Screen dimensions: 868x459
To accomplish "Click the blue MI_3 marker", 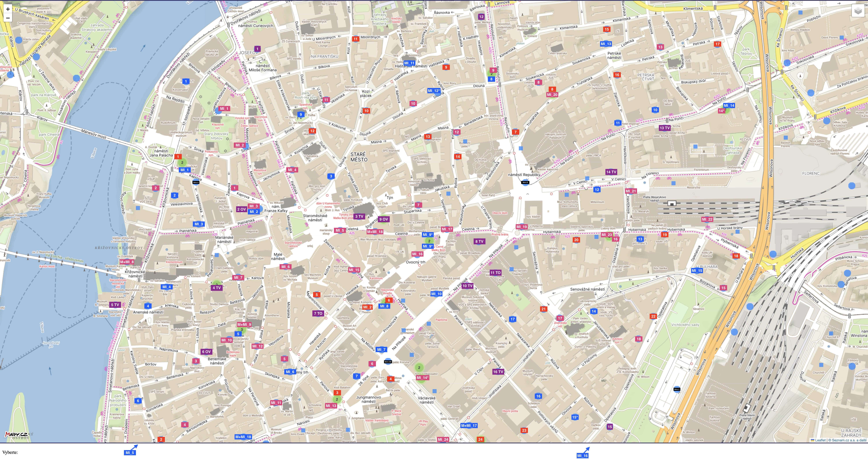I will 199,224.
